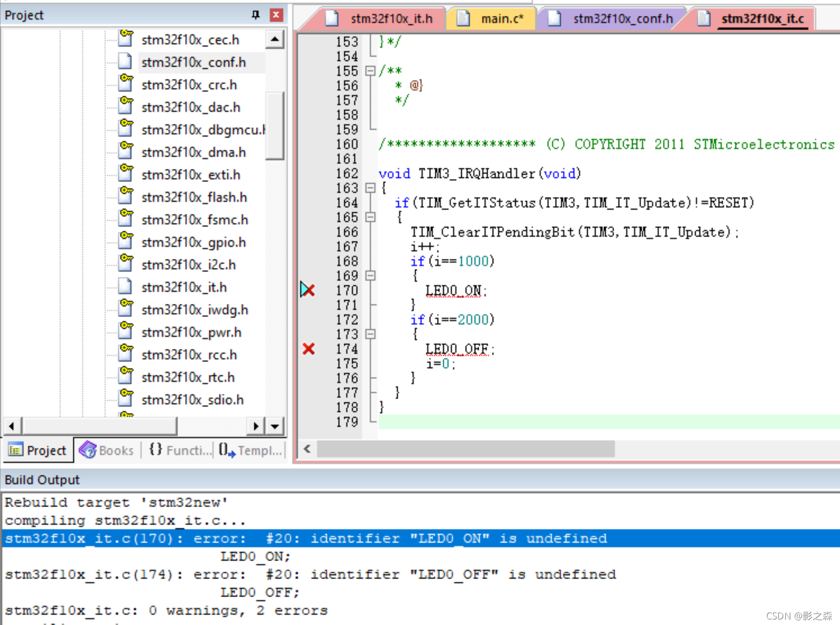Click LED0_OFF statement on line 174
Image resolution: width=840 pixels, height=625 pixels.
pos(460,349)
